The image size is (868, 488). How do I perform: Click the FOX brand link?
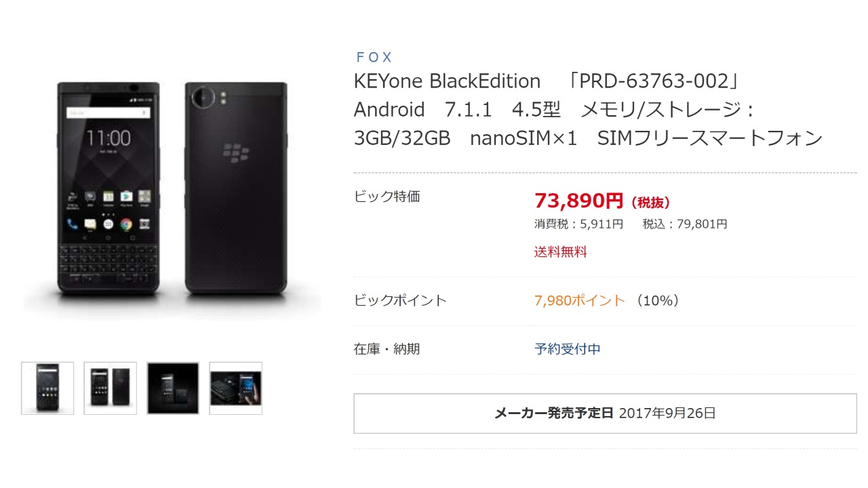click(x=374, y=58)
